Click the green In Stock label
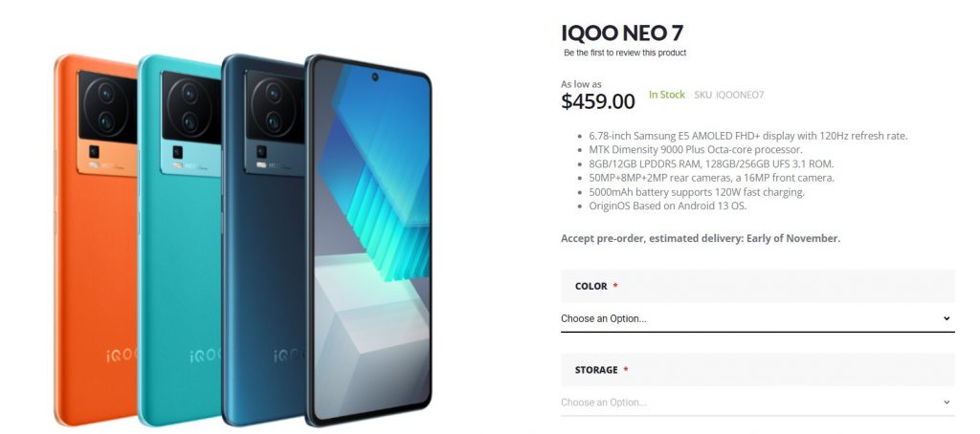980x434 pixels. pyautogui.click(x=667, y=95)
